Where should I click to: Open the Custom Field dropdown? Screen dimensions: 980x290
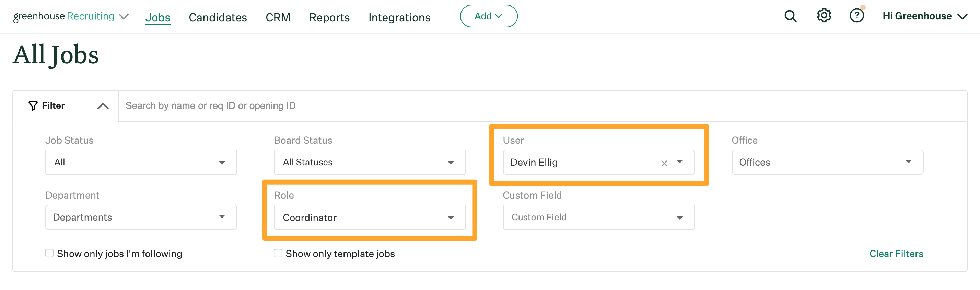pos(598,217)
